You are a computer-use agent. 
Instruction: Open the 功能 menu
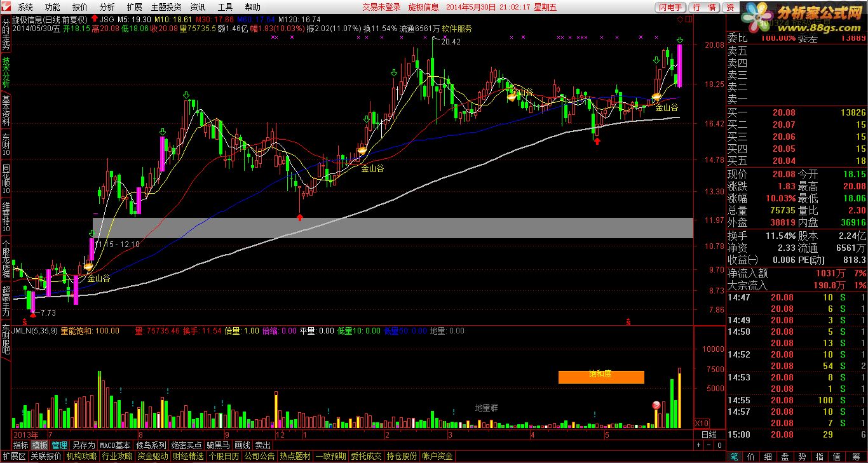point(53,7)
